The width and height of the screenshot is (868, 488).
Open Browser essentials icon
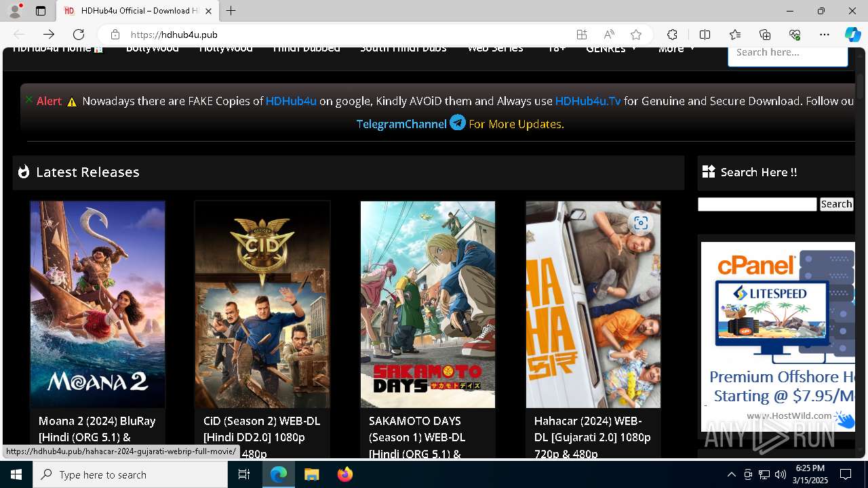click(795, 35)
